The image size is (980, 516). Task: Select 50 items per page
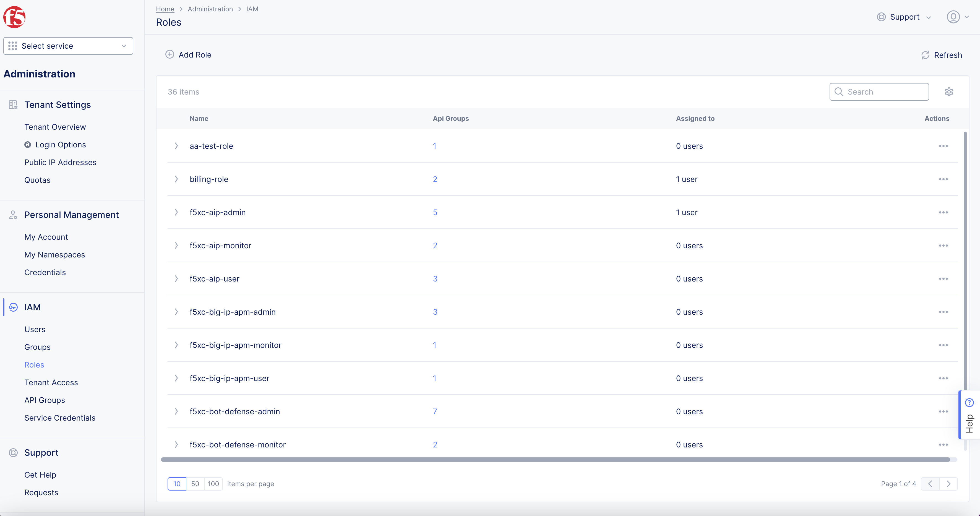195,484
